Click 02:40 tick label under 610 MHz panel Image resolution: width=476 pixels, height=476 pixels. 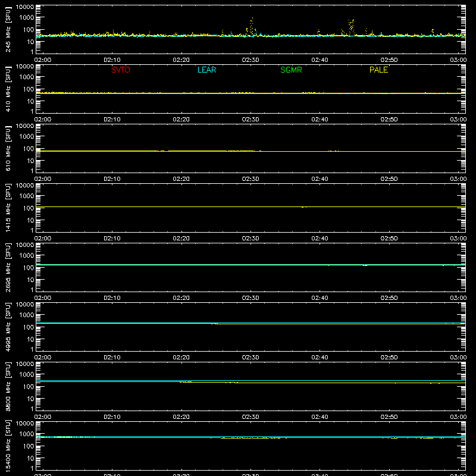pyautogui.click(x=320, y=179)
